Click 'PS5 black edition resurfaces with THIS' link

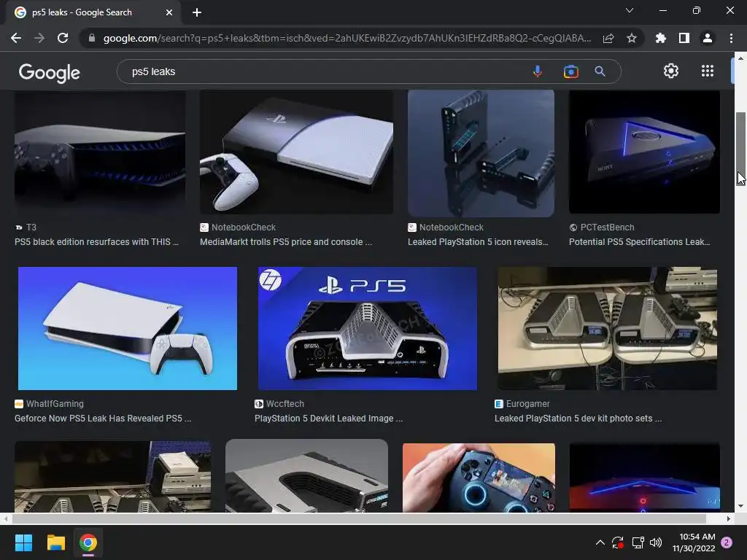tap(97, 242)
